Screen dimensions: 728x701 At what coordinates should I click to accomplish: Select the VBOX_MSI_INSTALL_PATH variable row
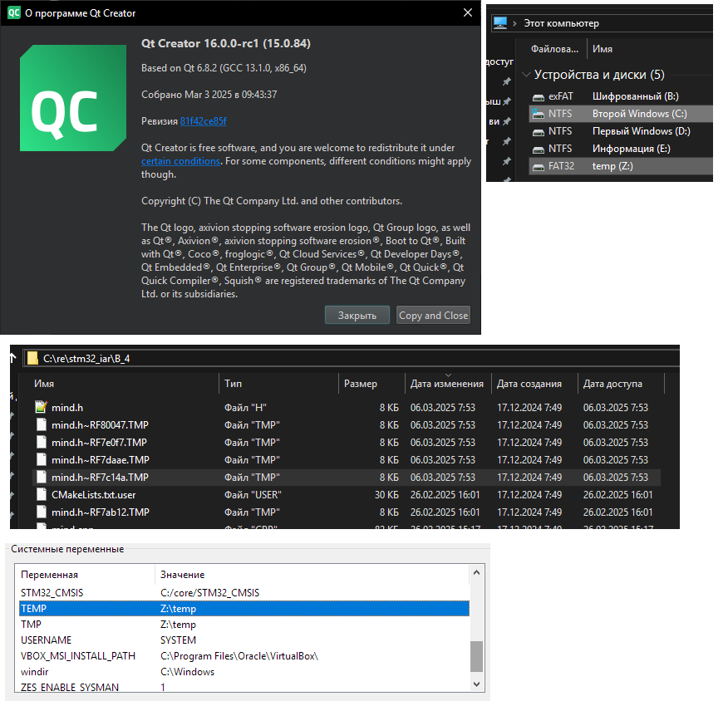coord(244,655)
